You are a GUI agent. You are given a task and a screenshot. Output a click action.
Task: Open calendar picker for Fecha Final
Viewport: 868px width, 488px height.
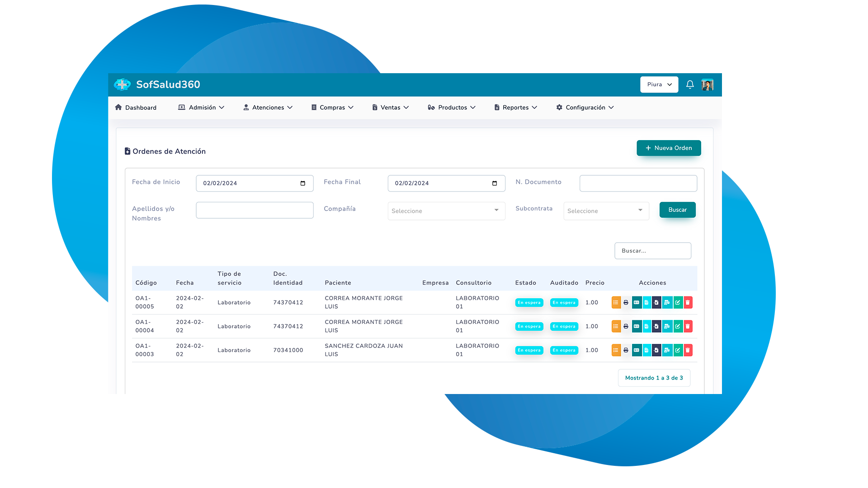click(x=495, y=183)
